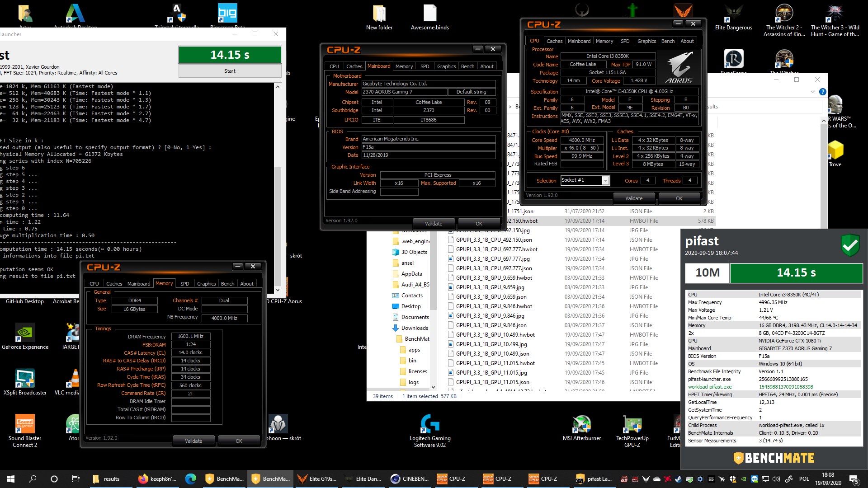The image size is (868, 488).
Task: Click the Windows Start button
Action: pyautogui.click(x=11, y=479)
